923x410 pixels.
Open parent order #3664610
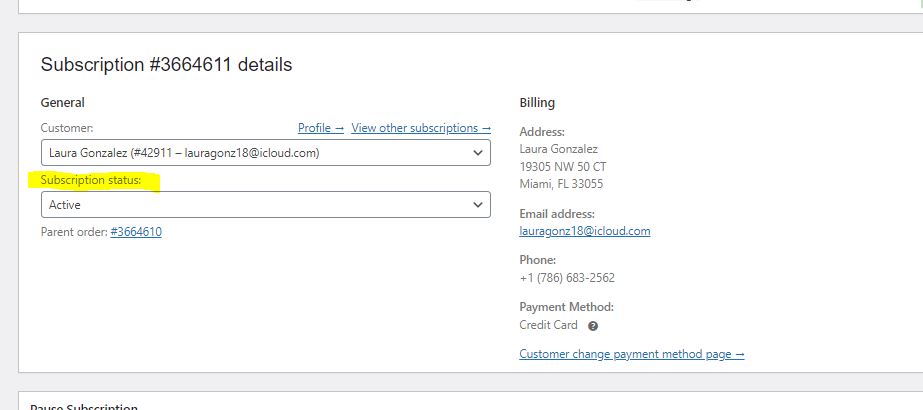tap(136, 232)
